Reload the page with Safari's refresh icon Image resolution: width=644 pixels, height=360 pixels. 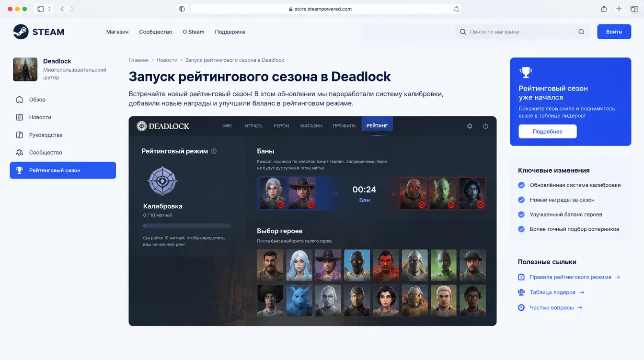[456, 9]
